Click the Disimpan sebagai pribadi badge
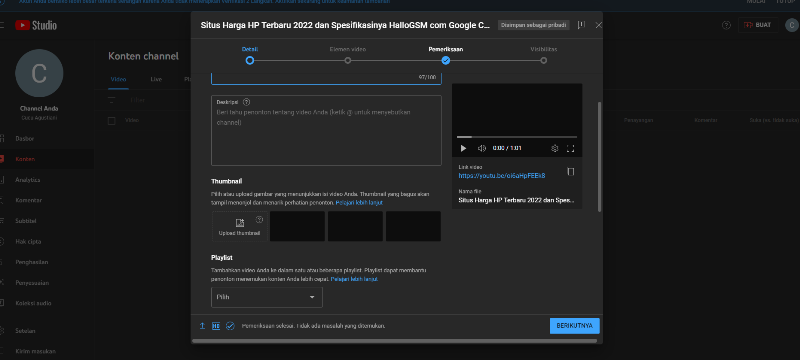This screenshot has height=360, width=800. tap(533, 25)
